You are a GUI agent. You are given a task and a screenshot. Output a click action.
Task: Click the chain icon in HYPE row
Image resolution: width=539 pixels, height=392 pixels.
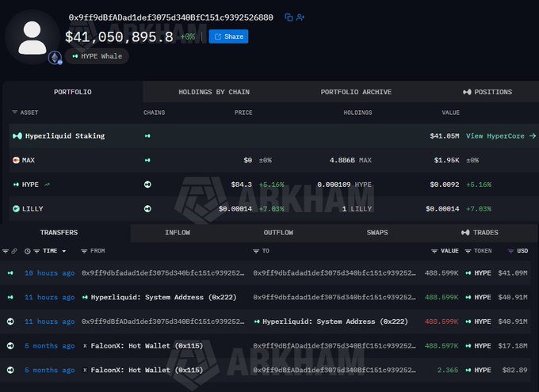147,185
